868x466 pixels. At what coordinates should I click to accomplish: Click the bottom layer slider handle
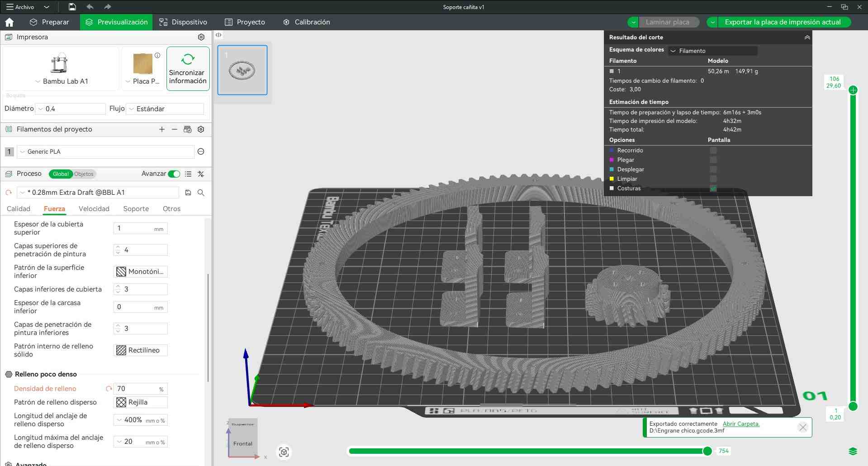tap(853, 406)
